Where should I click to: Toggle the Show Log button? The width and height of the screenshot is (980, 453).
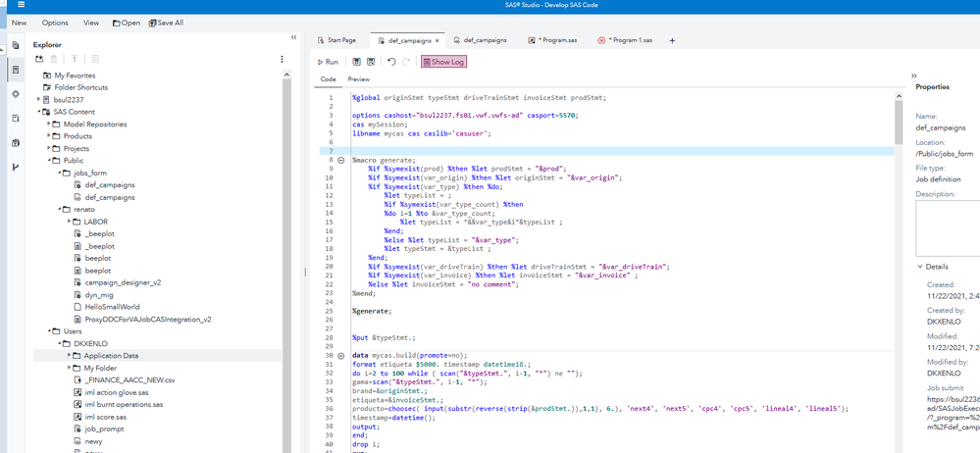(x=443, y=62)
